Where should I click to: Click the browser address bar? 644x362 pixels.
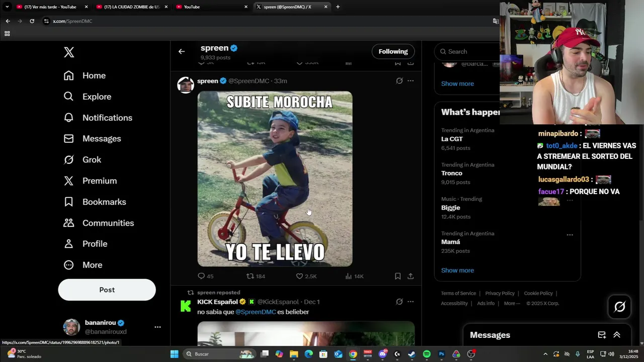pos(267,21)
